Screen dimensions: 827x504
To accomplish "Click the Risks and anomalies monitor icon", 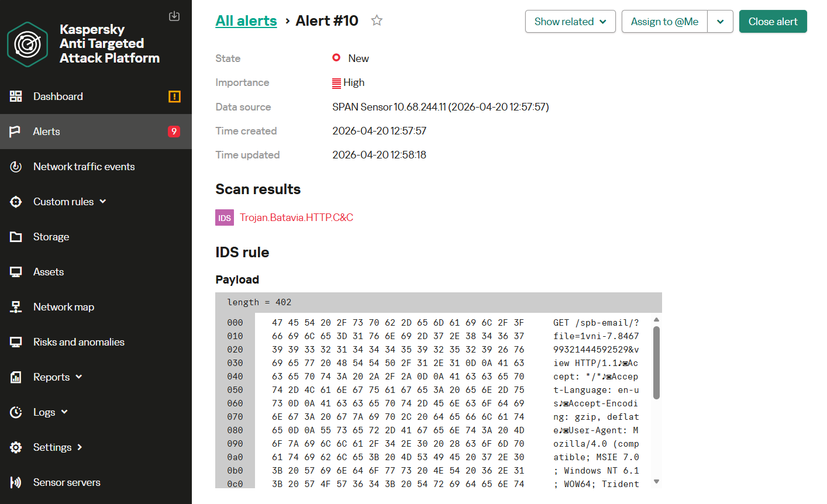I will 16,342.
